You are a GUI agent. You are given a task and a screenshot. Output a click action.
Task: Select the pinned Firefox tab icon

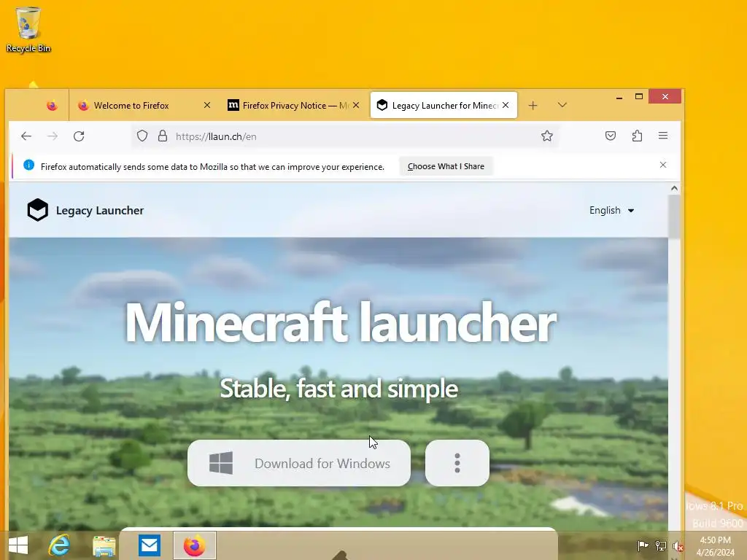point(52,105)
